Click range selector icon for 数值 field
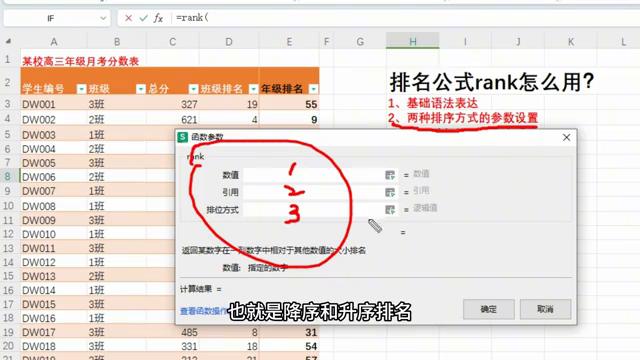The height and width of the screenshot is (360, 640). 390,175
